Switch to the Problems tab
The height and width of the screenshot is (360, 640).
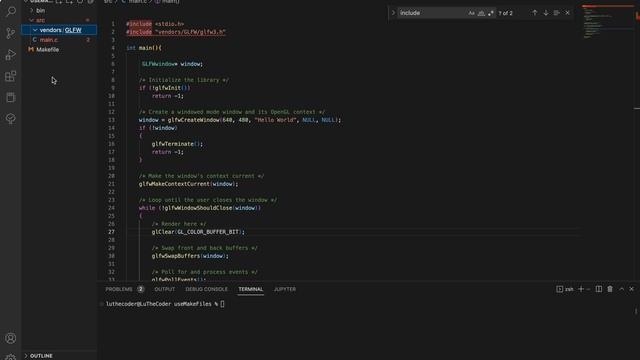pyautogui.click(x=119, y=289)
